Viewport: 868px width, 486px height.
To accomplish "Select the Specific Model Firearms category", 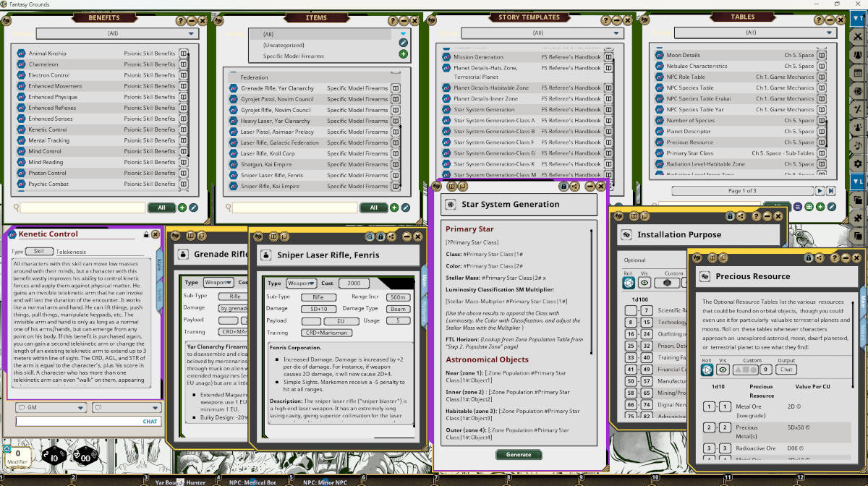I will point(294,56).
